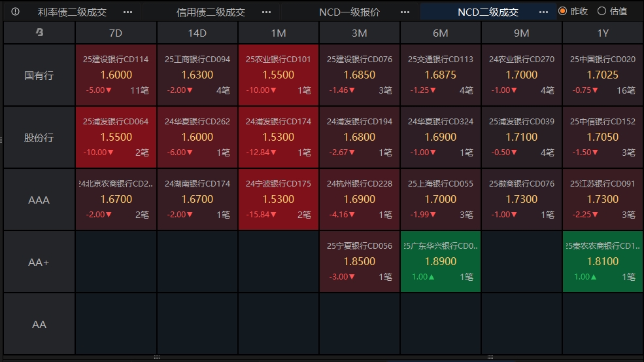
Task: Click the info icon at top-left corner
Action: coord(15,12)
